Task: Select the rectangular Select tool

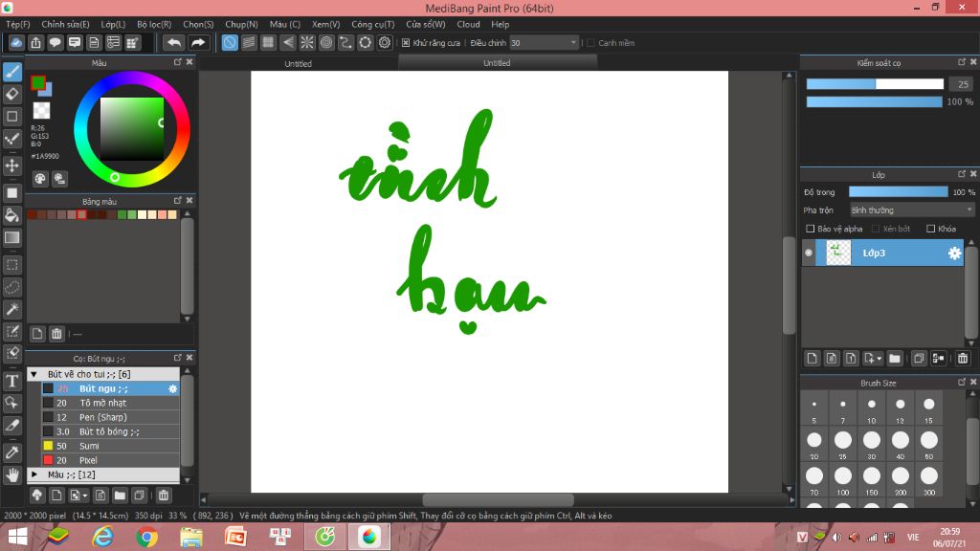Action: pos(11,265)
